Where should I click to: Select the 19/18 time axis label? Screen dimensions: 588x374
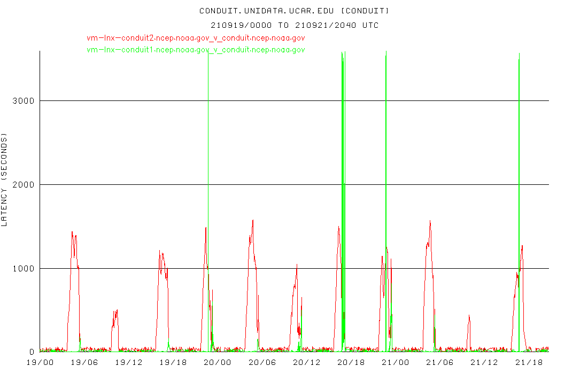(x=173, y=362)
